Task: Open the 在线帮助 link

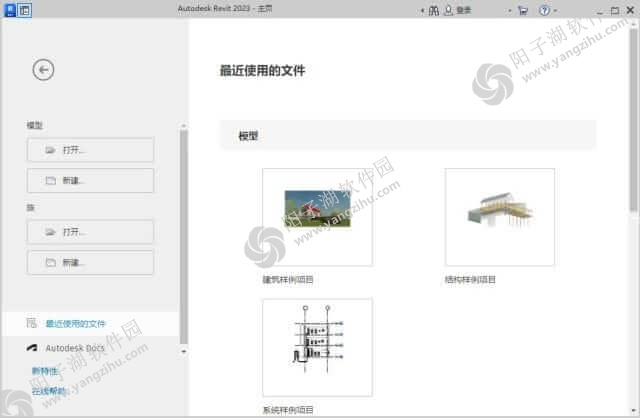Action: point(49,391)
